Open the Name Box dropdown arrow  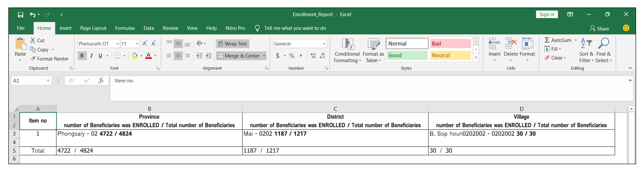[49, 81]
